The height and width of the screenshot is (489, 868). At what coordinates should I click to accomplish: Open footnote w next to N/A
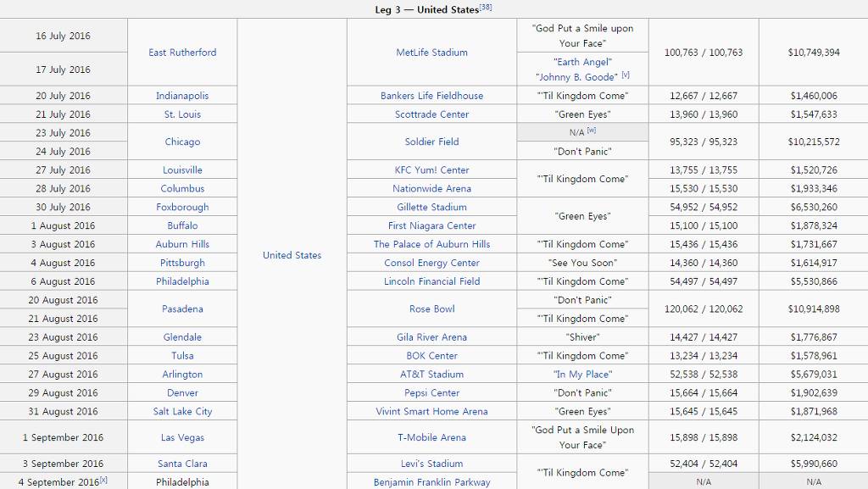pos(592,131)
